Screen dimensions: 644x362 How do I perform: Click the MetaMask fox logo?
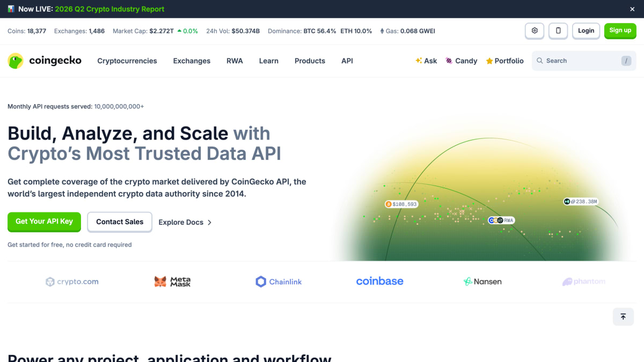pyautogui.click(x=172, y=282)
